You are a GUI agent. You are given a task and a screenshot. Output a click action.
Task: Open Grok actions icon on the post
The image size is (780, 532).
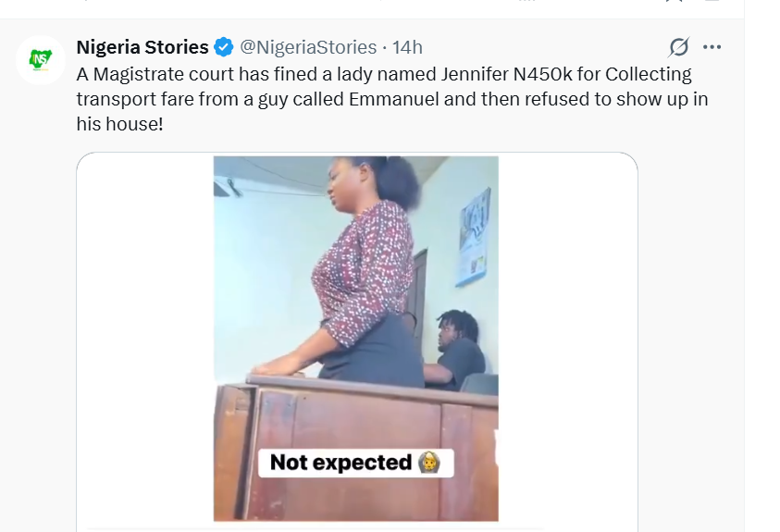tap(678, 47)
